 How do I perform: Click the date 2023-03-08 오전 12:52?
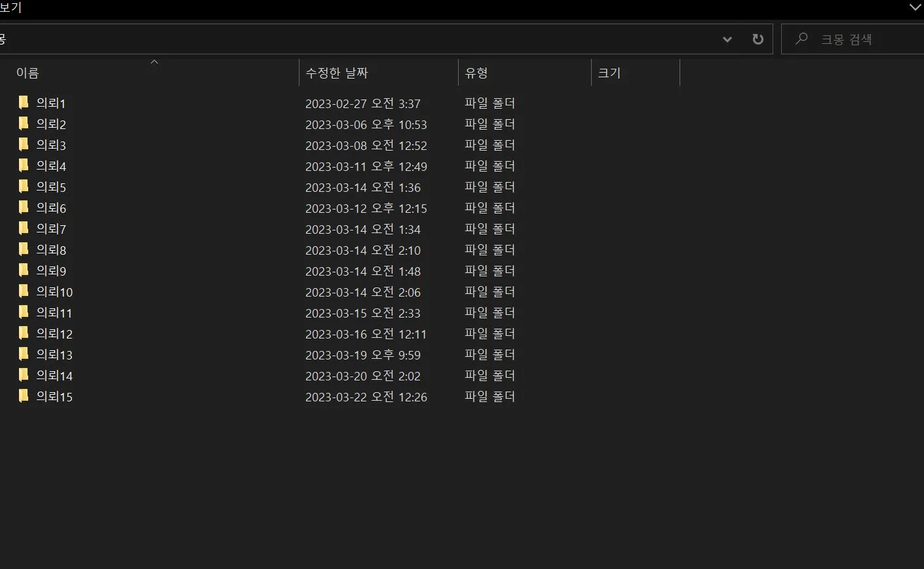pyautogui.click(x=366, y=145)
